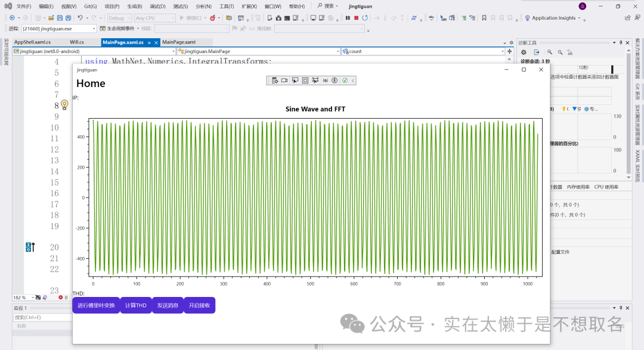Expand the Application Insights dropdown arrow
This screenshot has height=350, width=644.
(579, 18)
